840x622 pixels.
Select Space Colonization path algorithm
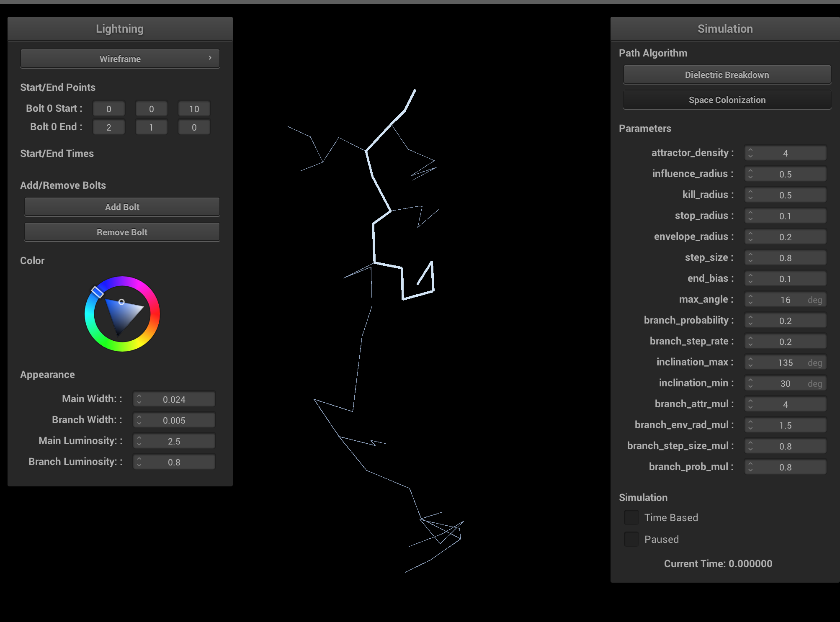click(x=727, y=100)
